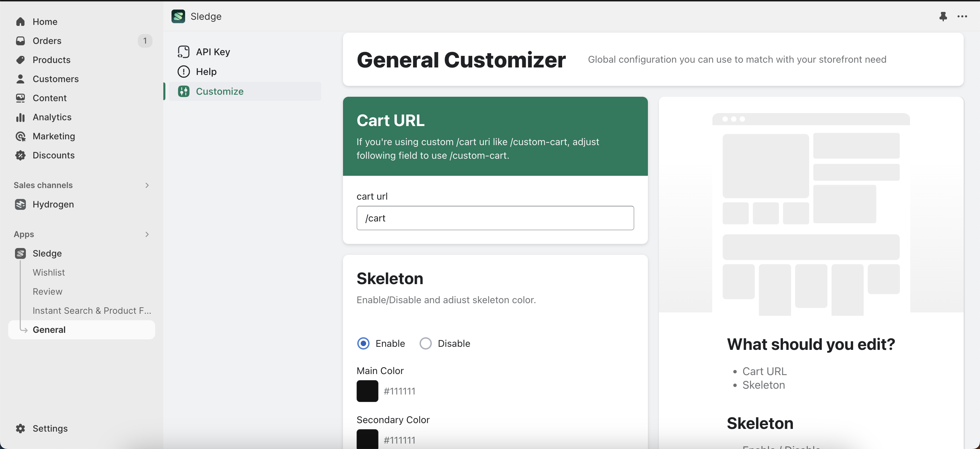Click the API Key icon
Image resolution: width=980 pixels, height=449 pixels.
tap(183, 52)
